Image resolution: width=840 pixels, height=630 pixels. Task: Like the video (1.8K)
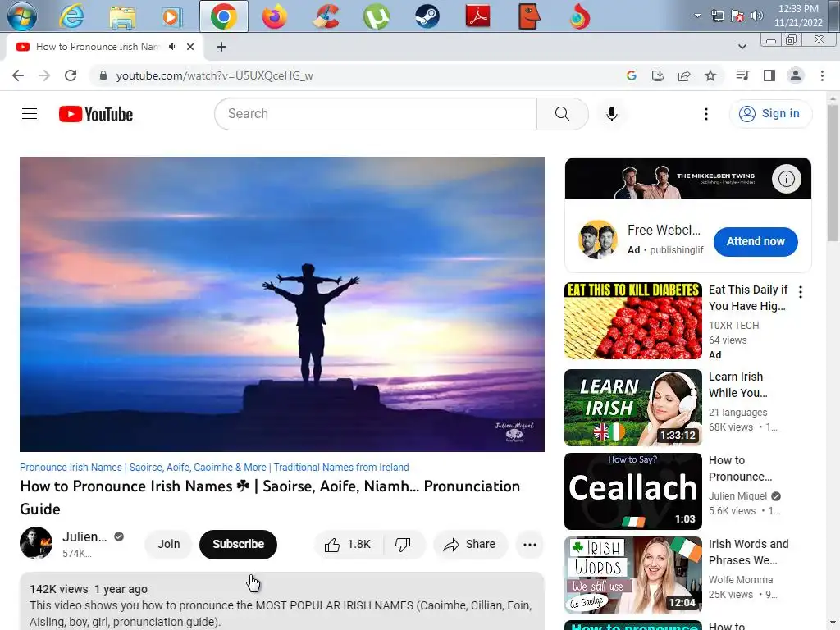[348, 545]
